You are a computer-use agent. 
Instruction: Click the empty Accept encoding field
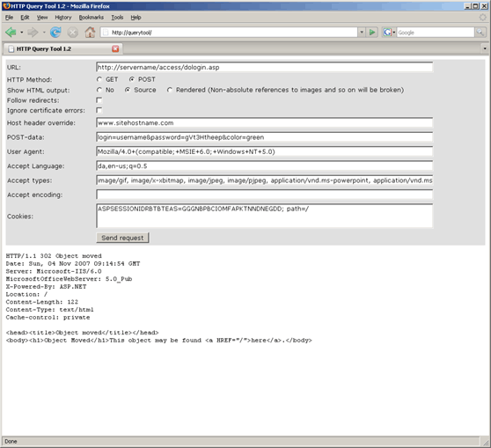(x=264, y=195)
